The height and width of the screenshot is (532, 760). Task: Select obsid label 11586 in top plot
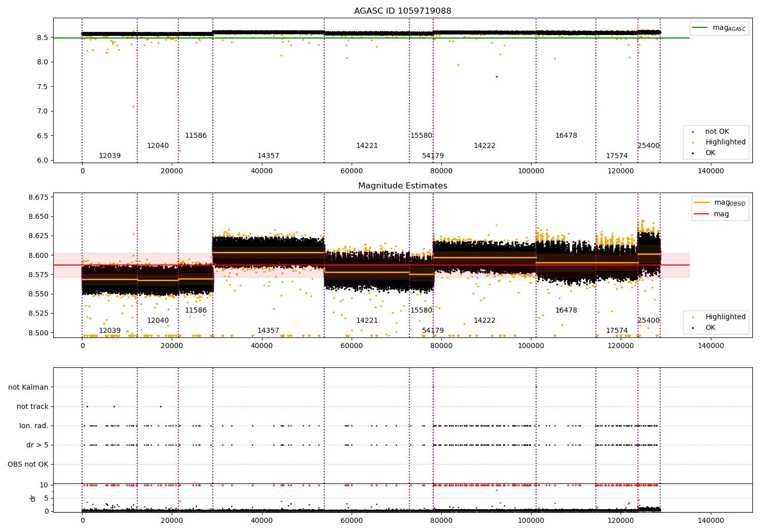click(x=196, y=136)
